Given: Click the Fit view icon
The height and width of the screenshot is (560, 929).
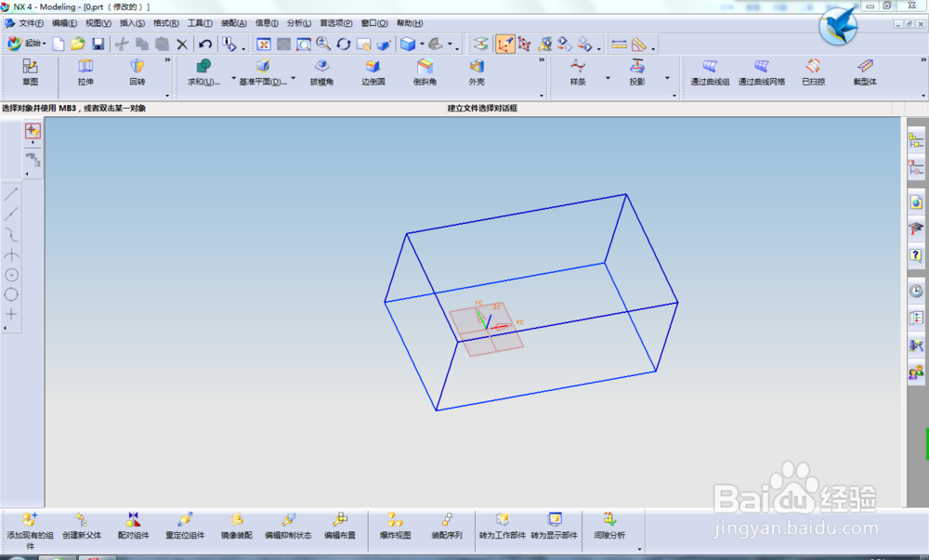Looking at the screenshot, I should [x=264, y=45].
